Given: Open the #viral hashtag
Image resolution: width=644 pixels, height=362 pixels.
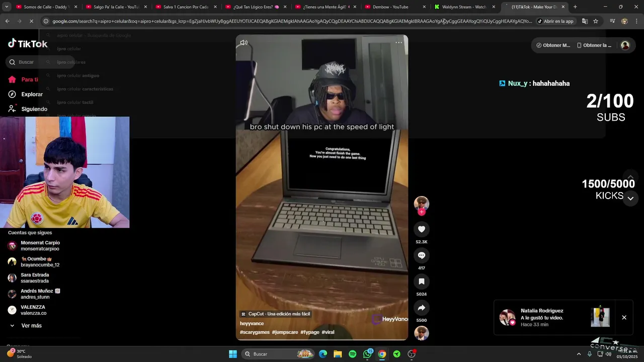Looking at the screenshot, I should 328,332.
